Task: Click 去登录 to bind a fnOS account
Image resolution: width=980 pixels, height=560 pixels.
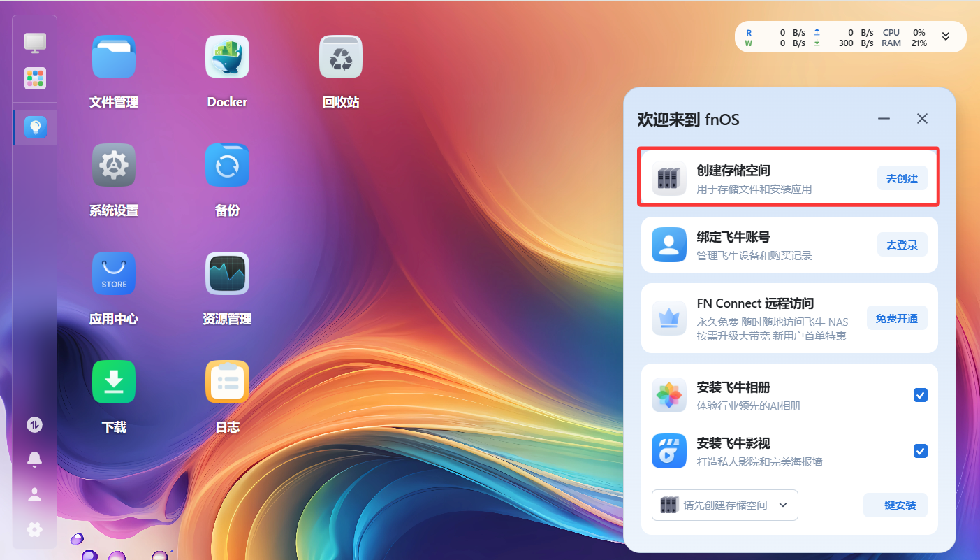Action: [x=902, y=245]
